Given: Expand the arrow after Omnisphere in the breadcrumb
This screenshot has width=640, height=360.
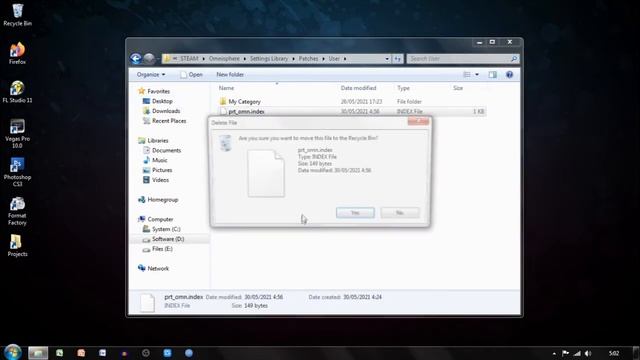Looking at the screenshot, I should click(245, 59).
